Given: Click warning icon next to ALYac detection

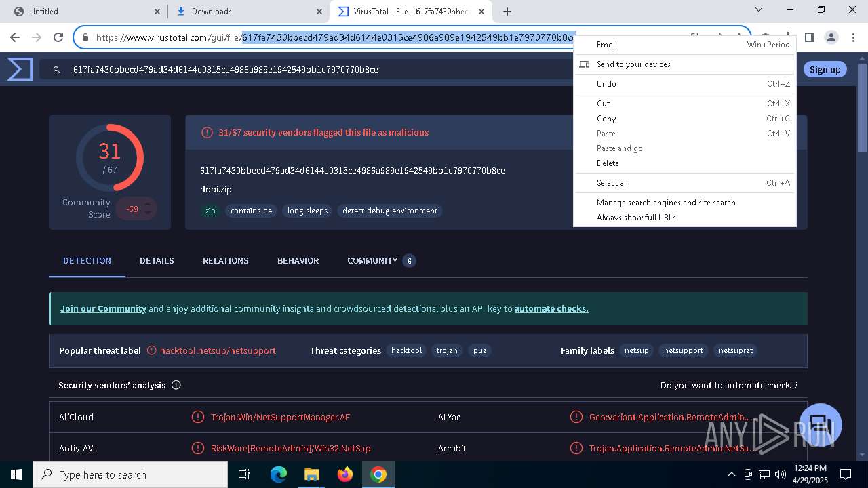Looking at the screenshot, I should click(x=576, y=417).
